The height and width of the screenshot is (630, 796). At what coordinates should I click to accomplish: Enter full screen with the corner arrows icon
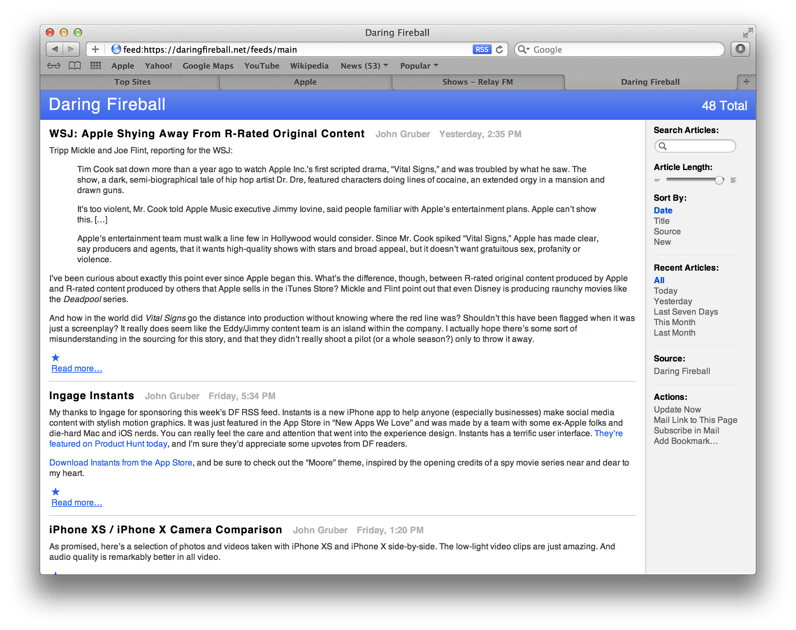[x=747, y=33]
